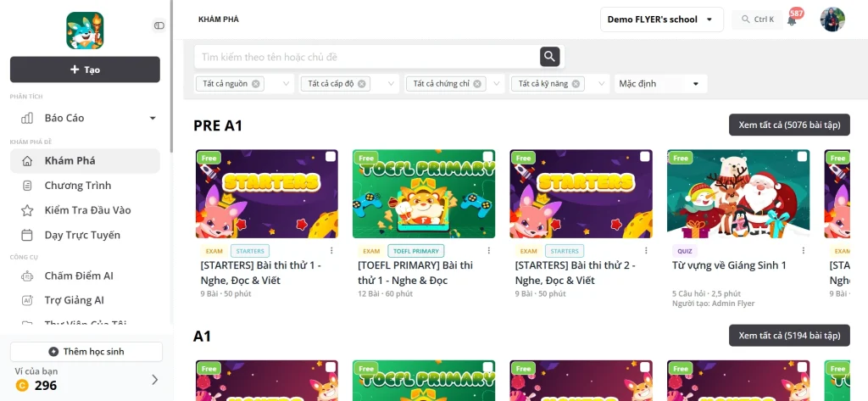Tick the checkbox on the first A1 row card

331,367
